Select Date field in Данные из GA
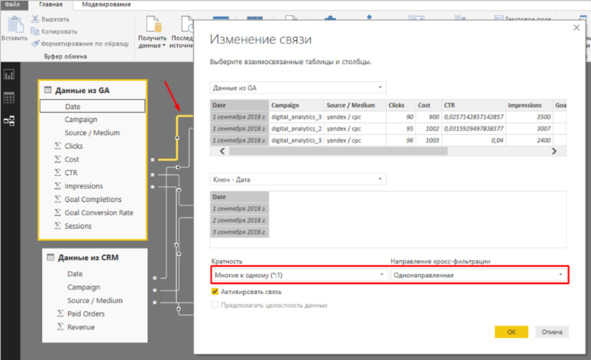 (92, 106)
